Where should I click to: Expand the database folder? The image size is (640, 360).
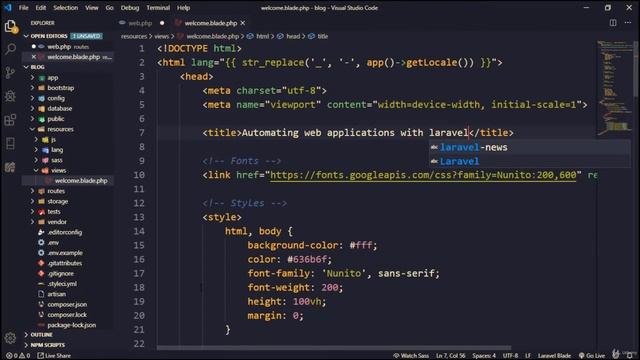(60, 109)
